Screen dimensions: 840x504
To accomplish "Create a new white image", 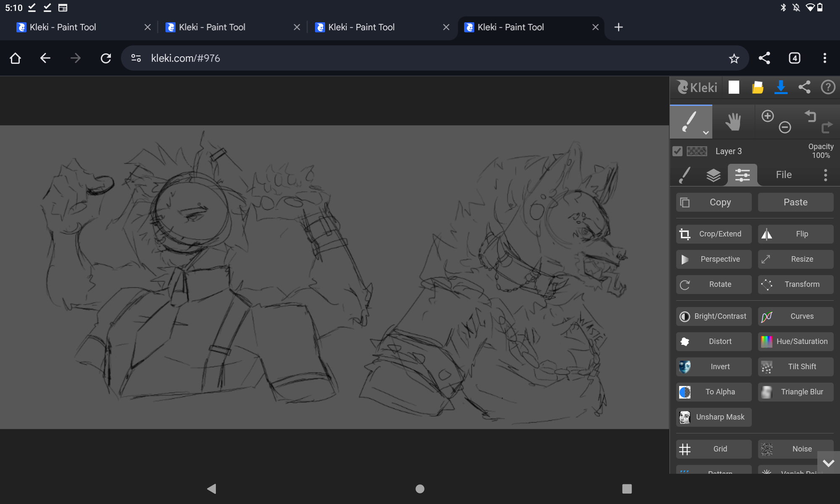I will (x=734, y=87).
